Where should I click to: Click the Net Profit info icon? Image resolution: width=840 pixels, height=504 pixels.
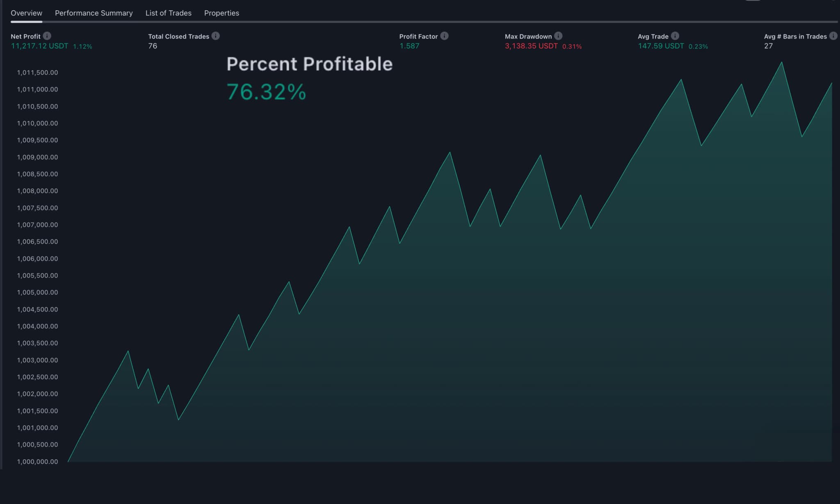pyautogui.click(x=47, y=36)
